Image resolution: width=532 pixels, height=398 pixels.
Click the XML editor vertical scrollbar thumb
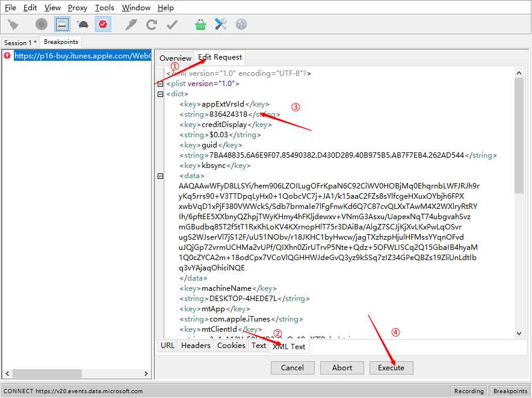[519, 136]
